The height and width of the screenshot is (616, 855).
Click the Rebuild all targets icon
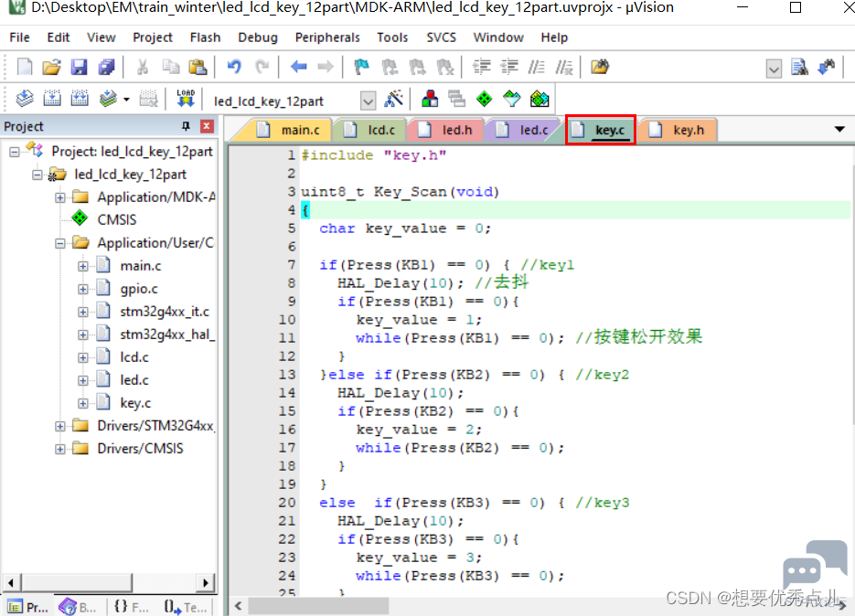coord(80,100)
